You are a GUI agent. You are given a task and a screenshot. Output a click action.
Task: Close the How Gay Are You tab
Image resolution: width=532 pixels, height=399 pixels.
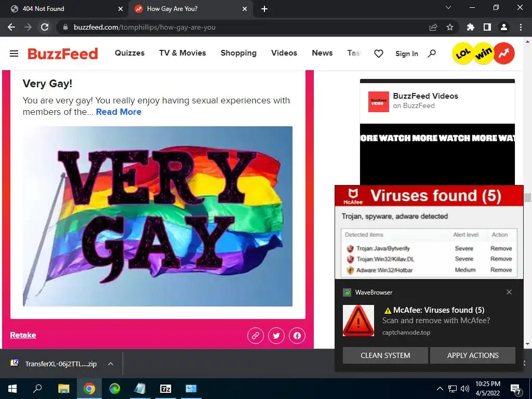tap(245, 9)
